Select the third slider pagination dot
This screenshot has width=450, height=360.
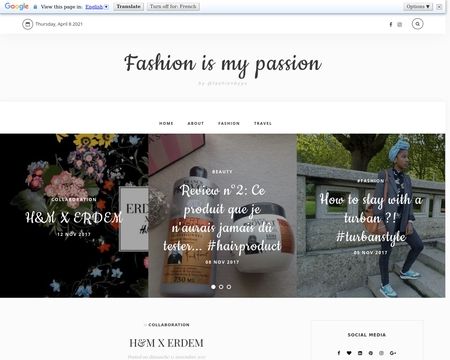pos(229,287)
